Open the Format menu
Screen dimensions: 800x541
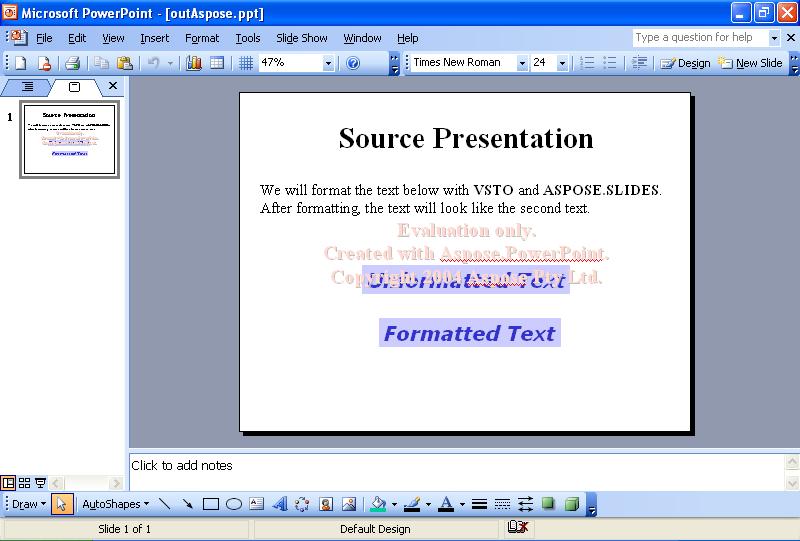(202, 38)
